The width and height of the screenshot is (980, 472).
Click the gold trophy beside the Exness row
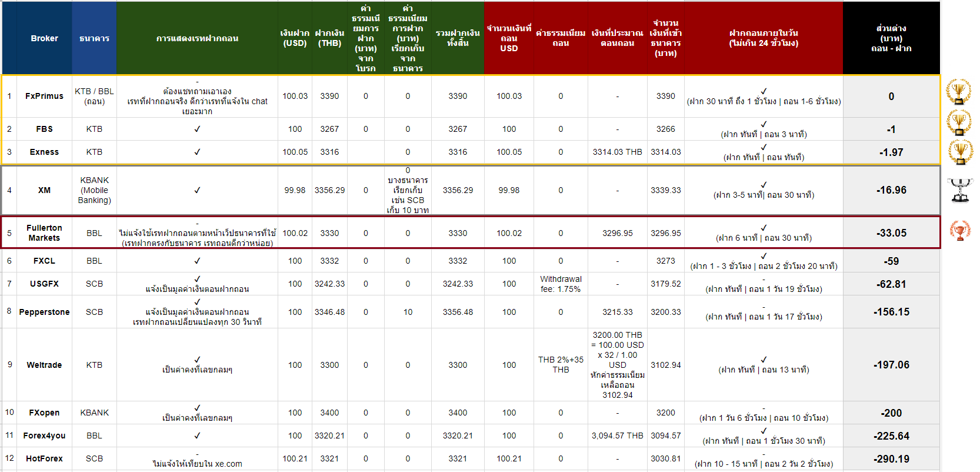click(960, 152)
